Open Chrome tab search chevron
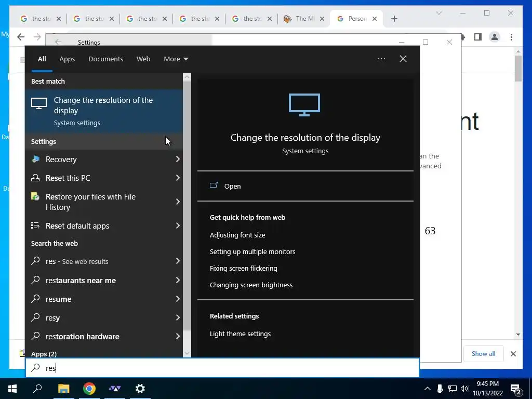 (x=438, y=13)
